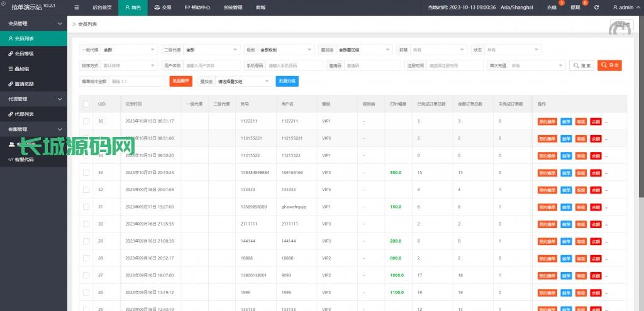Open the 一级代理 dropdown filter
The image size is (644, 311).
(129, 50)
